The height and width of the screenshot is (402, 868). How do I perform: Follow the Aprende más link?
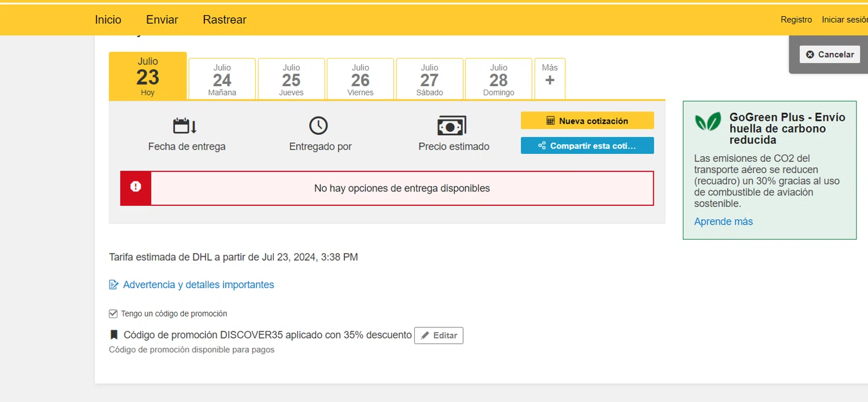point(723,222)
